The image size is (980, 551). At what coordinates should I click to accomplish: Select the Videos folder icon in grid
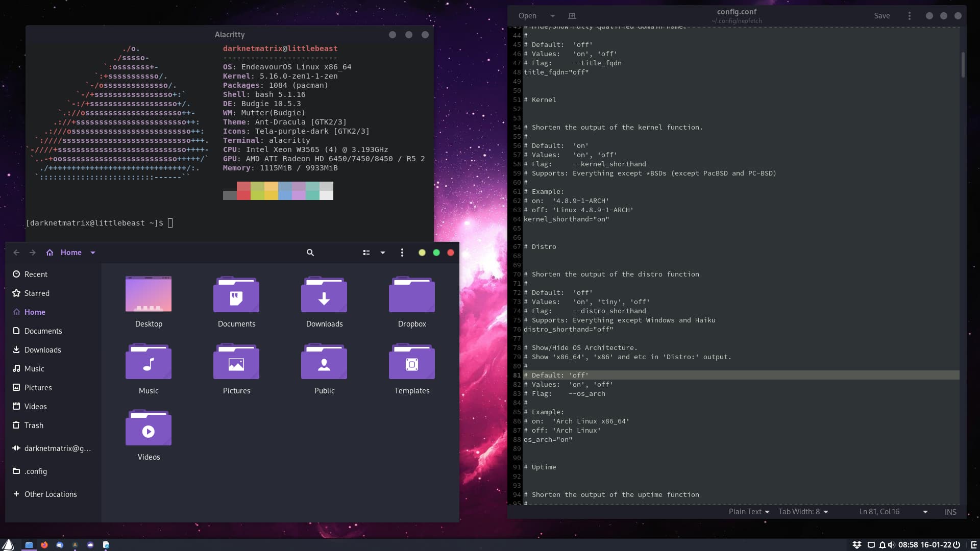point(149,428)
